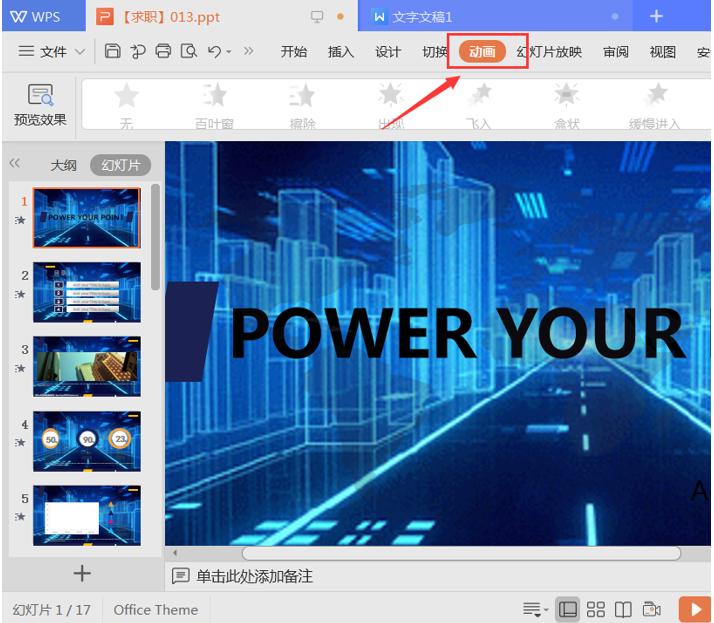This screenshot has width=714, height=623.
Task: Add a new slide with the plus button
Action: (82, 573)
